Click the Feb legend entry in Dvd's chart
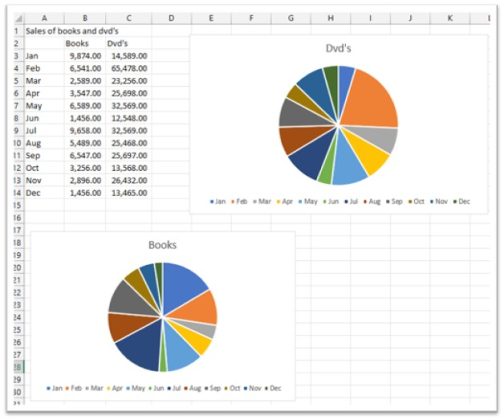The height and width of the screenshot is (420, 504). coord(239,201)
